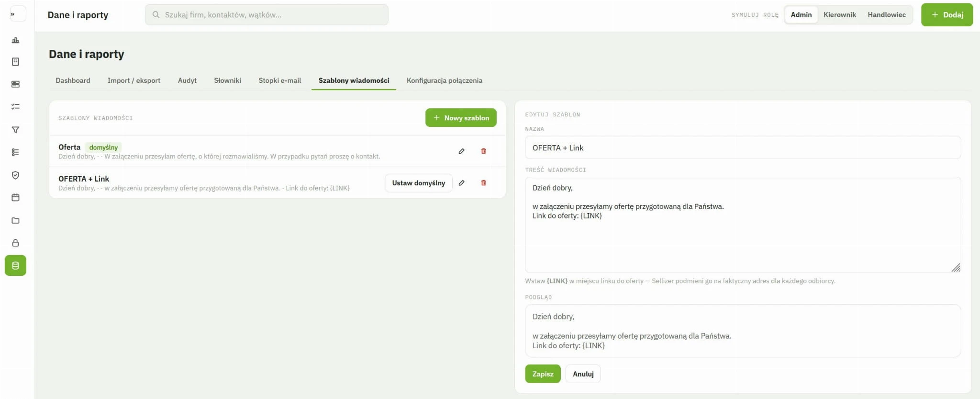Click the Nazwa field containing OFERTA + Link

click(743, 148)
